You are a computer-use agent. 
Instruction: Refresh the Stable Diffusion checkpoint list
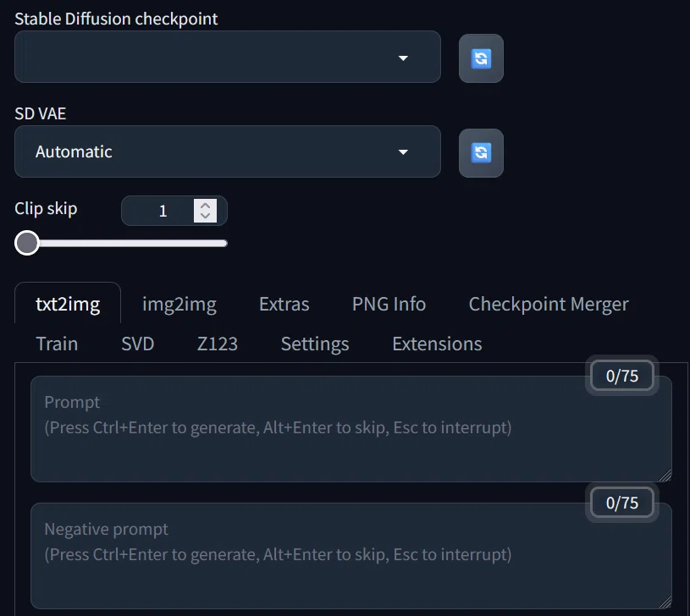[x=481, y=58]
